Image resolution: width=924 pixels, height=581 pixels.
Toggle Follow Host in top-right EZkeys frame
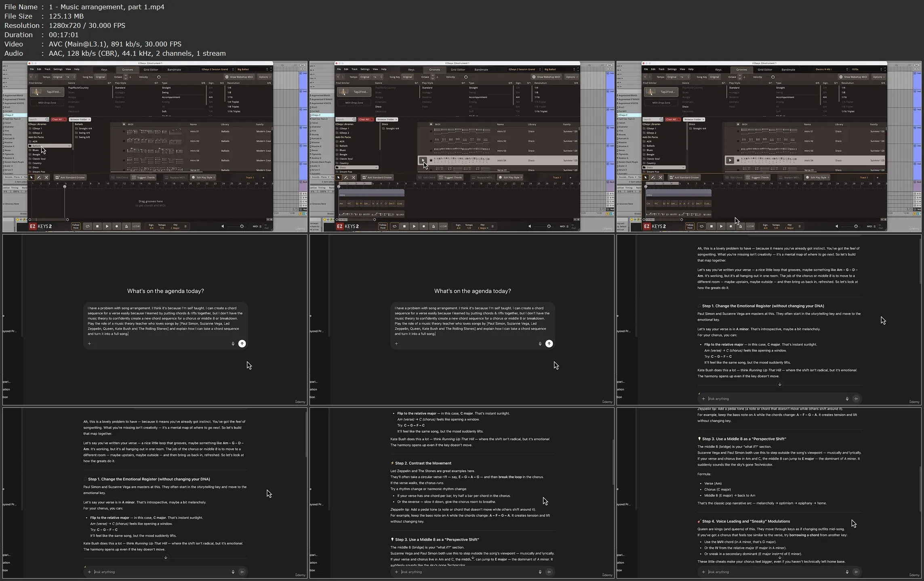690,227
